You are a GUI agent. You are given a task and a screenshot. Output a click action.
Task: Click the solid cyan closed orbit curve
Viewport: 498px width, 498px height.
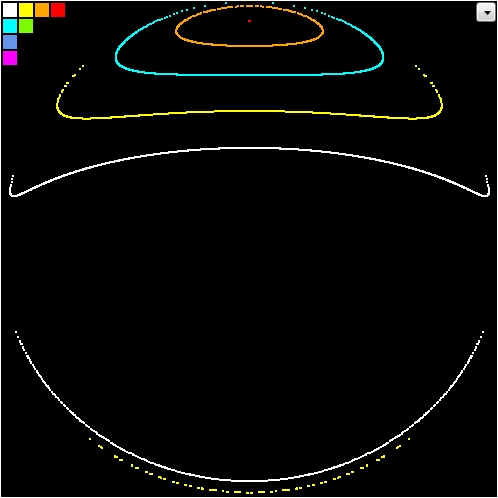[x=249, y=75]
